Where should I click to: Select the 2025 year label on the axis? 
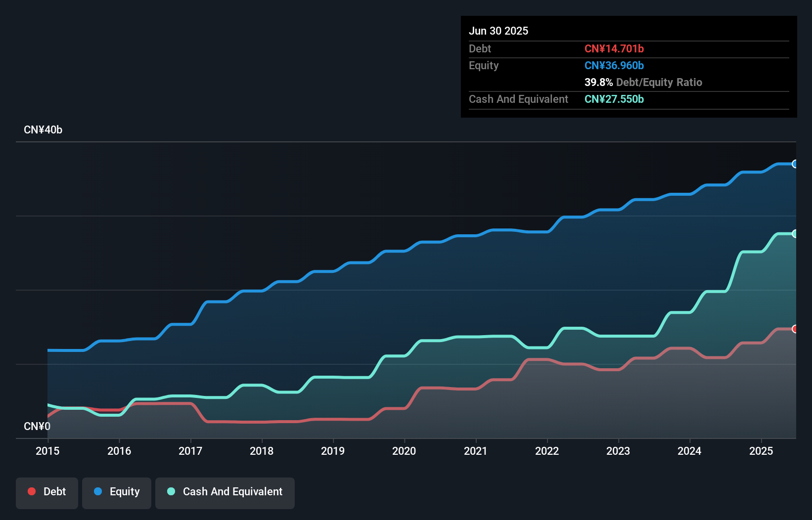pos(761,451)
